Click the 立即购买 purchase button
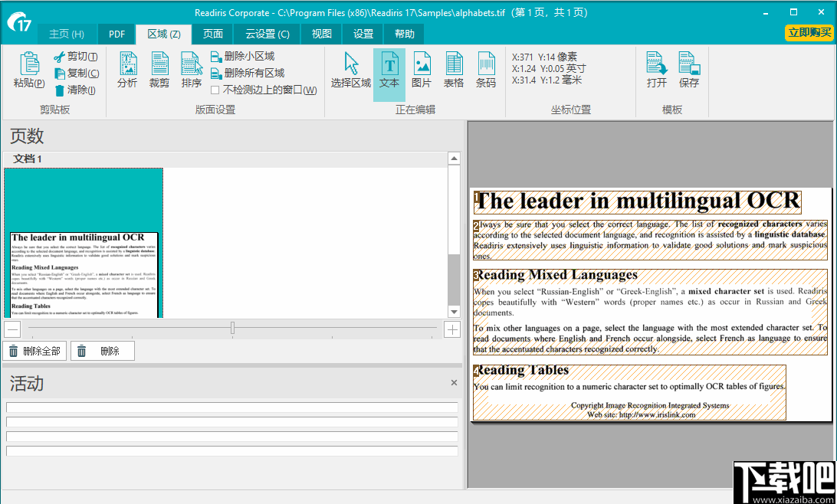 (x=809, y=34)
